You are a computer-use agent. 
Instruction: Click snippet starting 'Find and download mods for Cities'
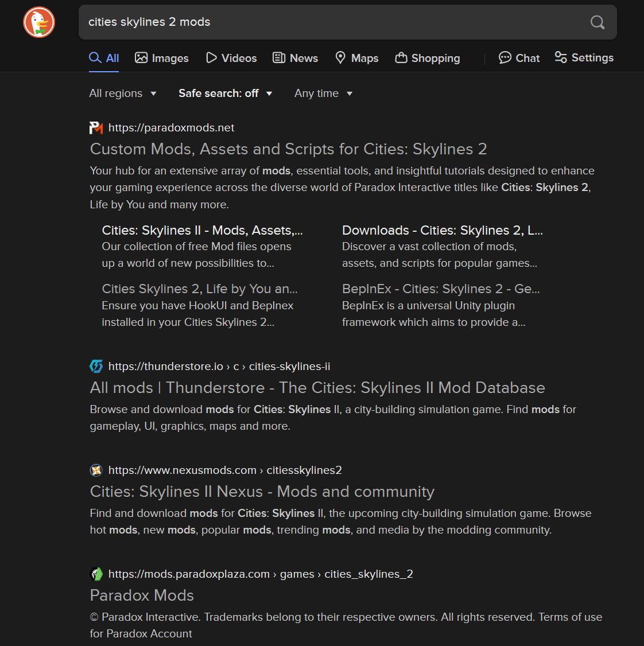pyautogui.click(x=340, y=522)
